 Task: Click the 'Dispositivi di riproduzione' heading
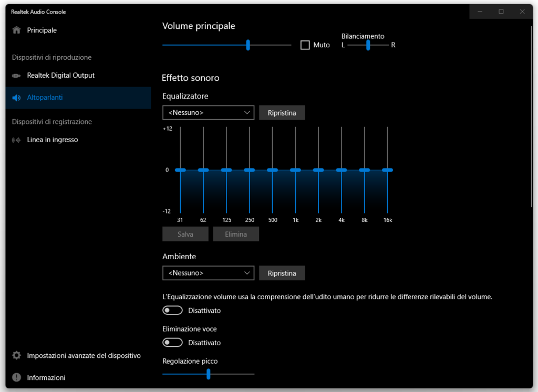[52, 57]
